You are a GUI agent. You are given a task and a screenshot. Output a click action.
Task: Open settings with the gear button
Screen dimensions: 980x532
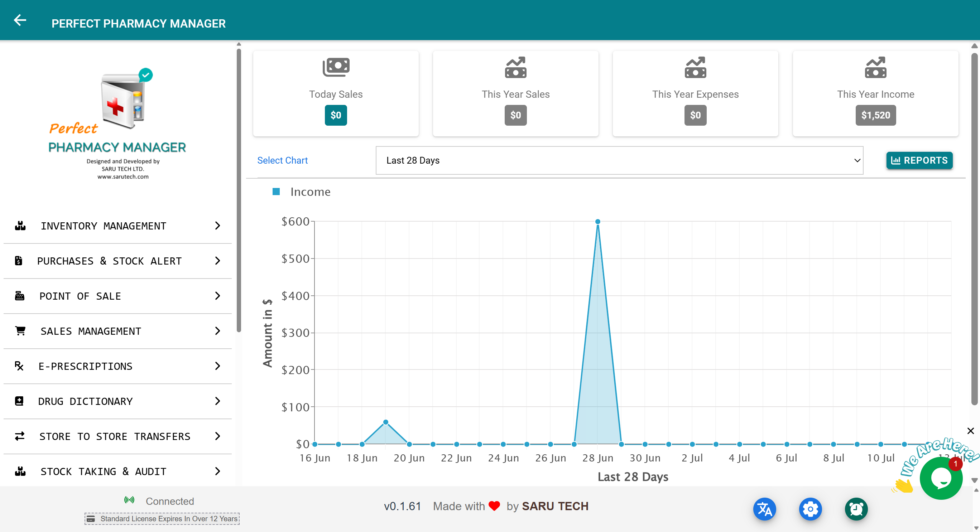810,509
